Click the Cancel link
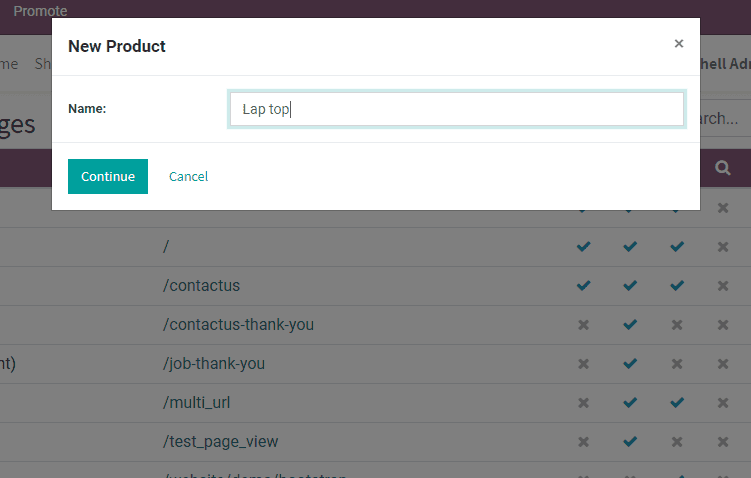 pos(188,176)
